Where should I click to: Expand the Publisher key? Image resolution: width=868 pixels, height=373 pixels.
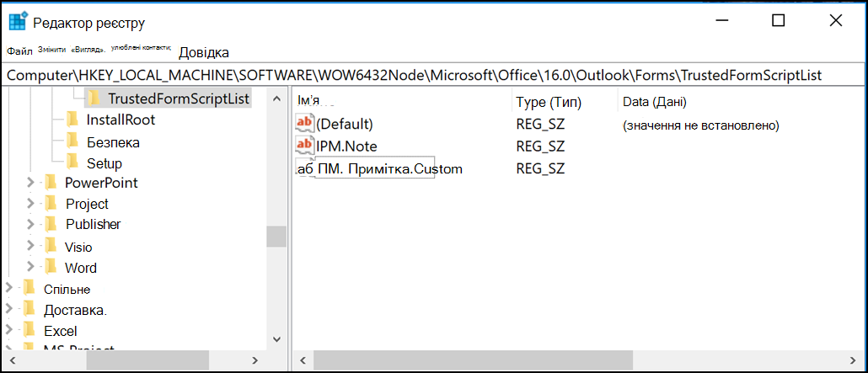pyautogui.click(x=30, y=224)
